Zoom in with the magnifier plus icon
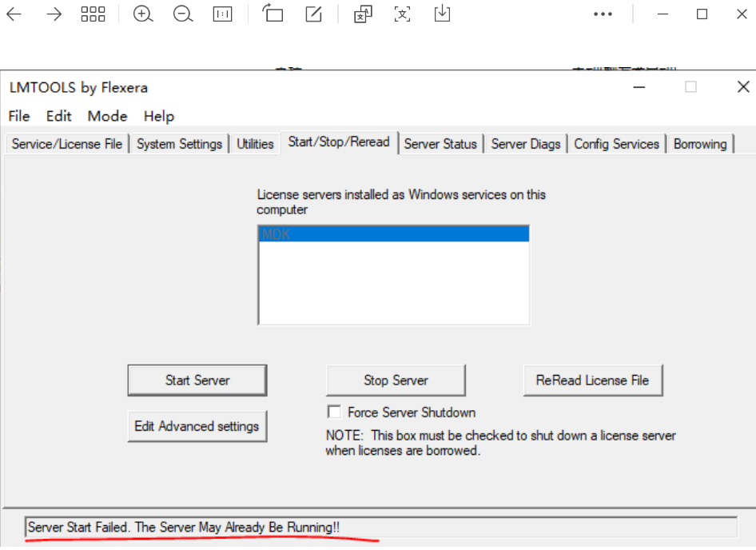This screenshot has height=550, width=756. pos(143,14)
